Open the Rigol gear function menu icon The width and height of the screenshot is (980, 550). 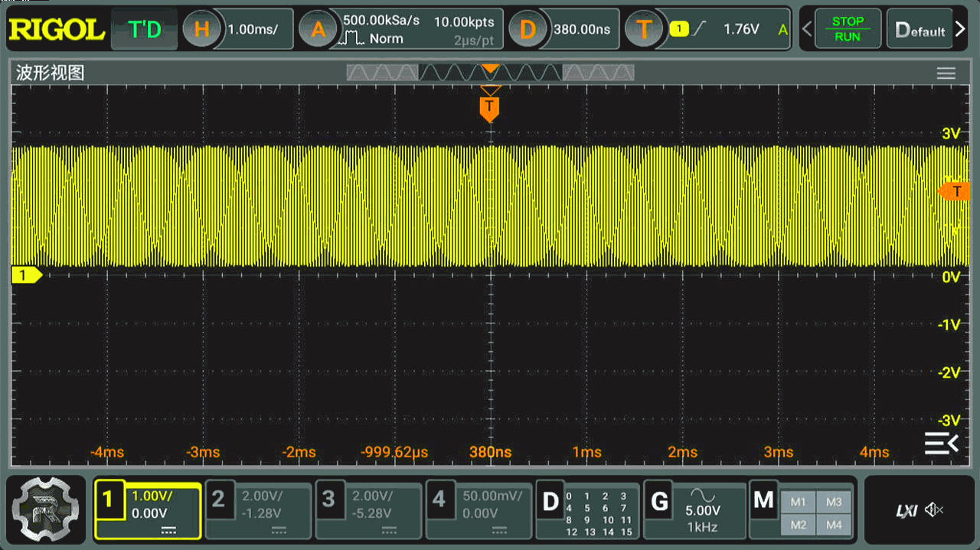(x=47, y=509)
